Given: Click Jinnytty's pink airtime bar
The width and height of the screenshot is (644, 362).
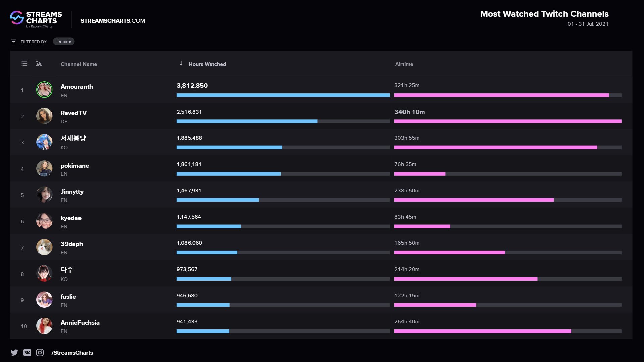Looking at the screenshot, I should tap(474, 200).
